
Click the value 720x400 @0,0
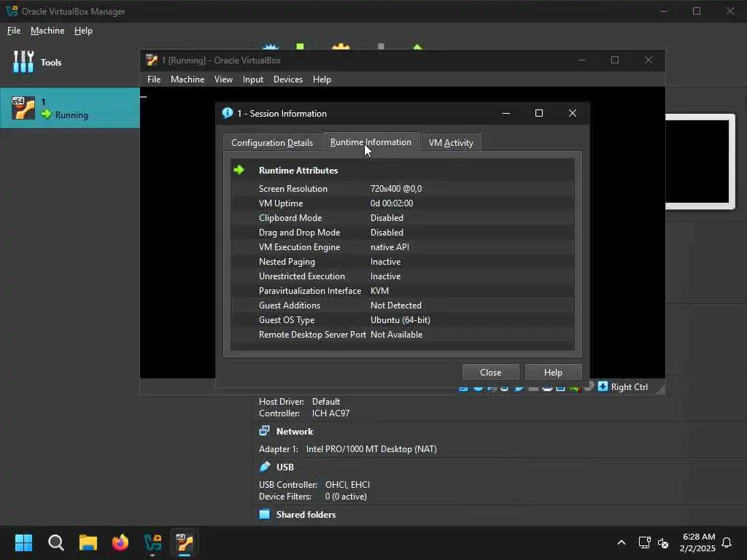pyautogui.click(x=396, y=189)
